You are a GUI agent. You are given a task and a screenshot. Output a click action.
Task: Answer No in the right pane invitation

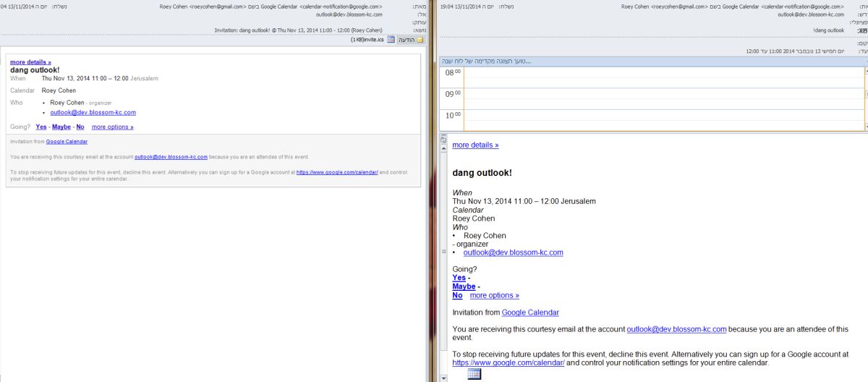pyautogui.click(x=457, y=295)
